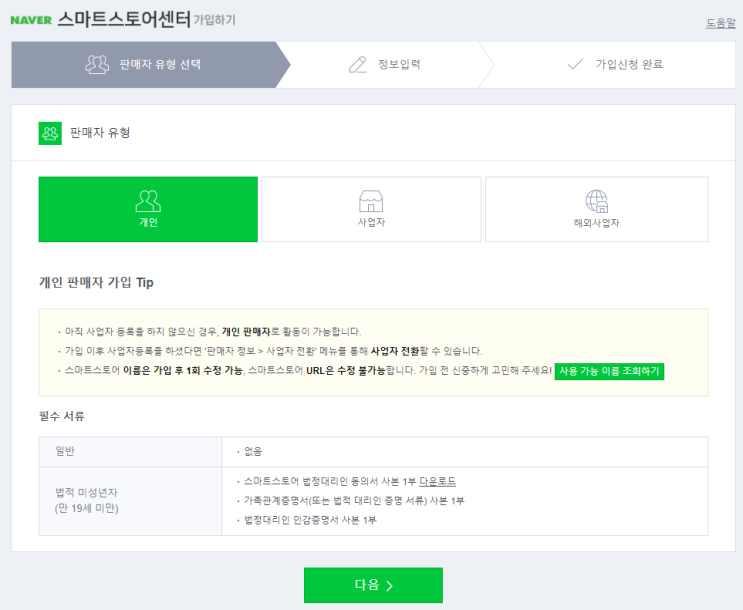Click the 스마트스토어센터 title text
The image size is (743, 610).
pos(124,20)
